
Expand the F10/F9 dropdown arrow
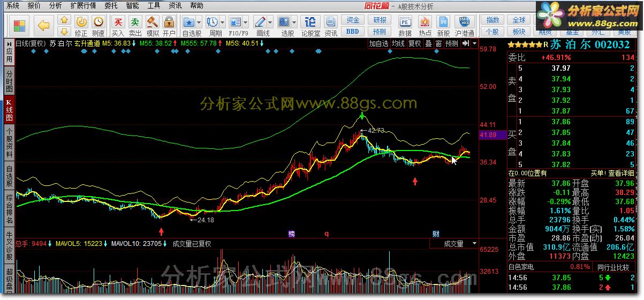click(246, 22)
